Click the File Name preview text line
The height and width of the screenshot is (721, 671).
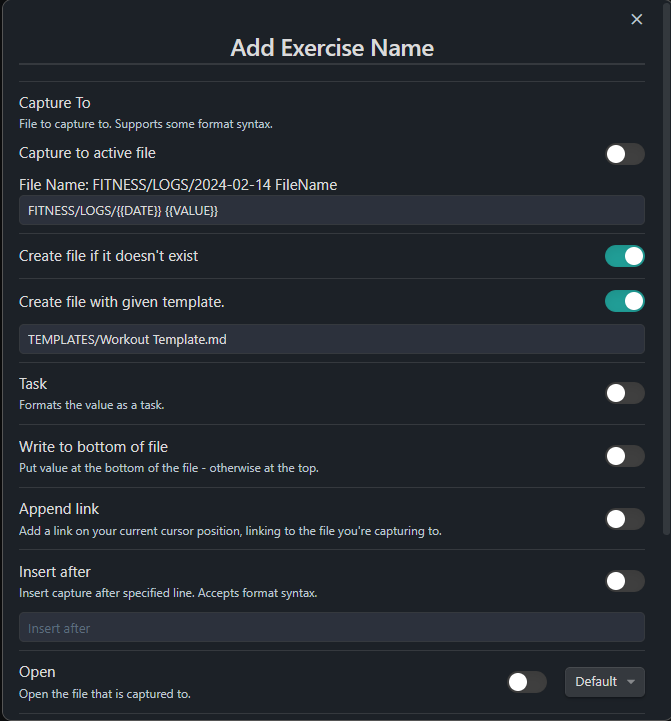pos(178,184)
